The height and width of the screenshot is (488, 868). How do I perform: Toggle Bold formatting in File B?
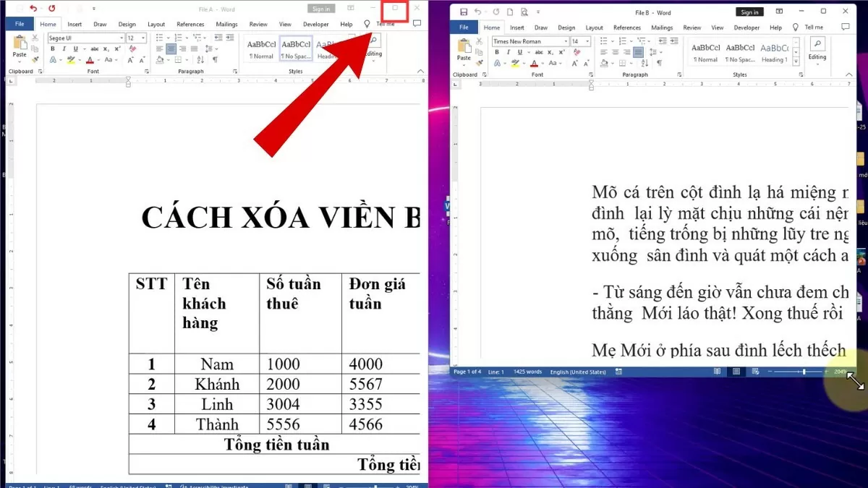click(498, 51)
